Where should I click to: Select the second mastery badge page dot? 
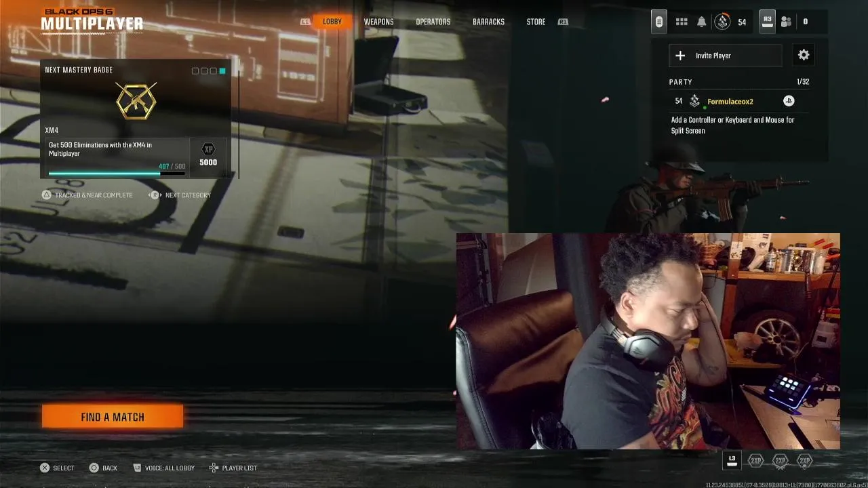click(204, 70)
